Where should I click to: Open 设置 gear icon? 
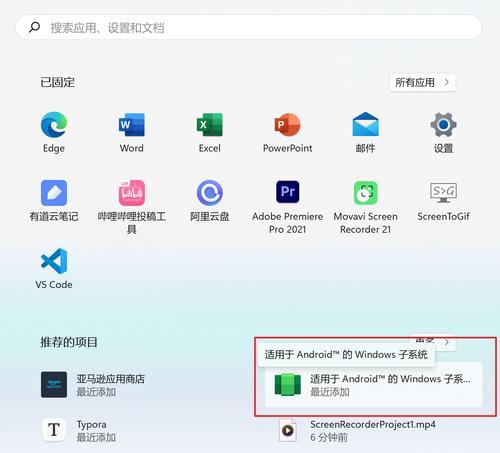point(443,125)
